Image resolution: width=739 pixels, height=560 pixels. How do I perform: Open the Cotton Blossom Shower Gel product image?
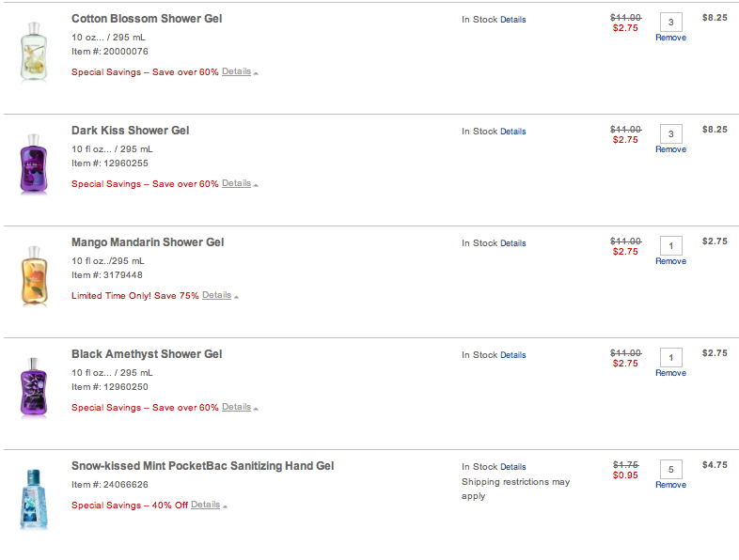tap(34, 52)
